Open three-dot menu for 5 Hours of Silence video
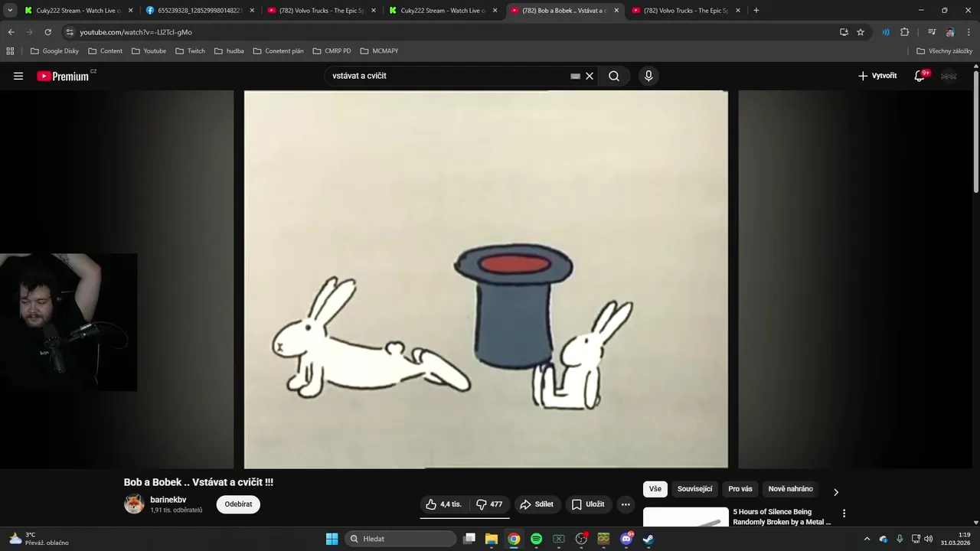Viewport: 980px width, 551px height. click(x=844, y=514)
